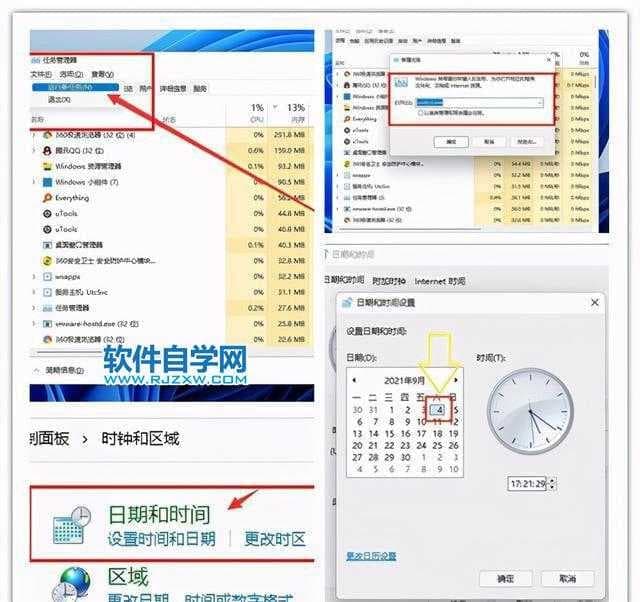
Task: Click the Everything magnifier icon beside 0% CPU
Action: pyautogui.click(x=47, y=198)
